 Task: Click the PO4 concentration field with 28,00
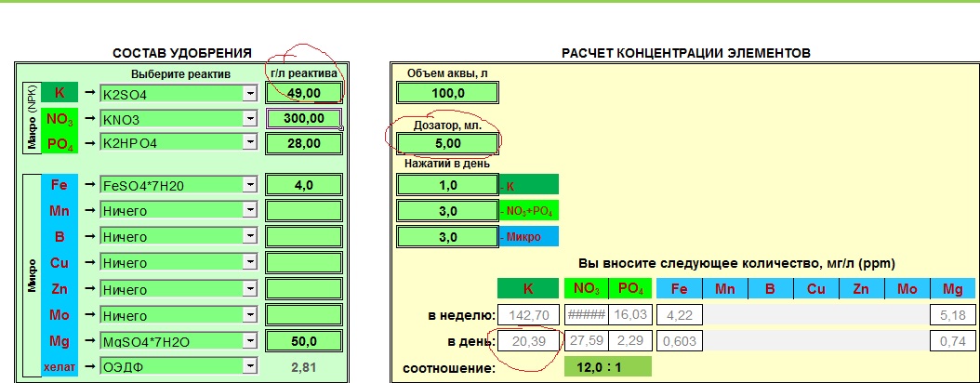[304, 143]
